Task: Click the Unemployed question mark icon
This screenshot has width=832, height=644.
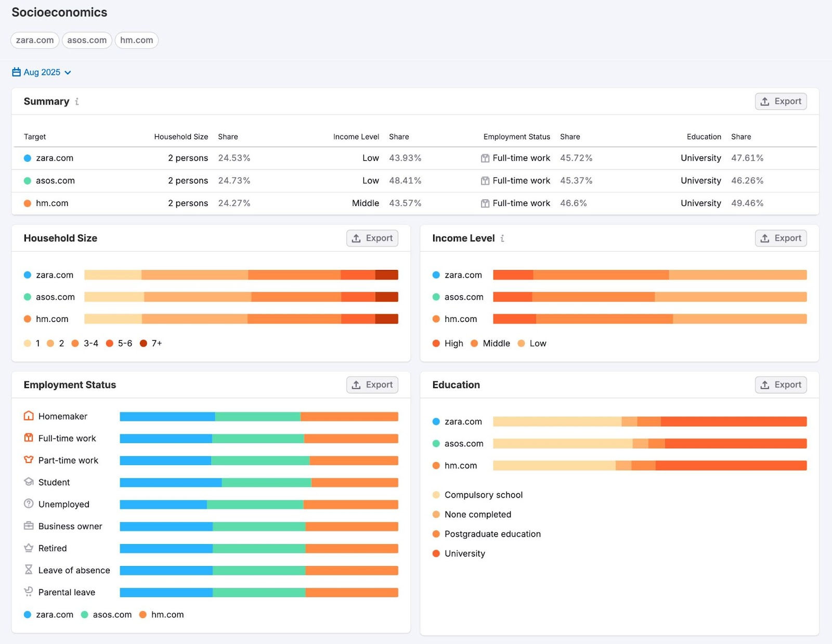Action: [29, 504]
